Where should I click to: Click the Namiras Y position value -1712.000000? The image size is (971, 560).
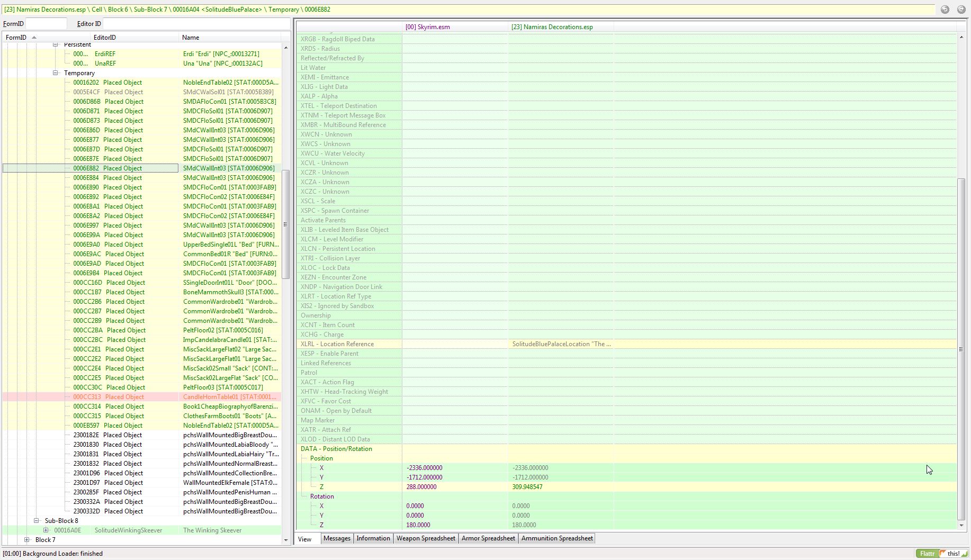point(531,477)
